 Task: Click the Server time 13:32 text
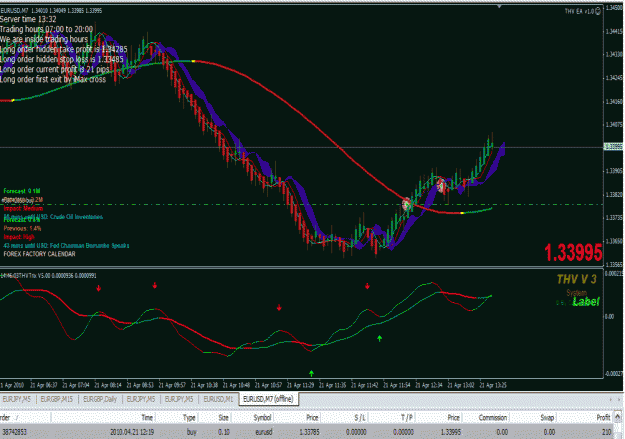point(28,19)
